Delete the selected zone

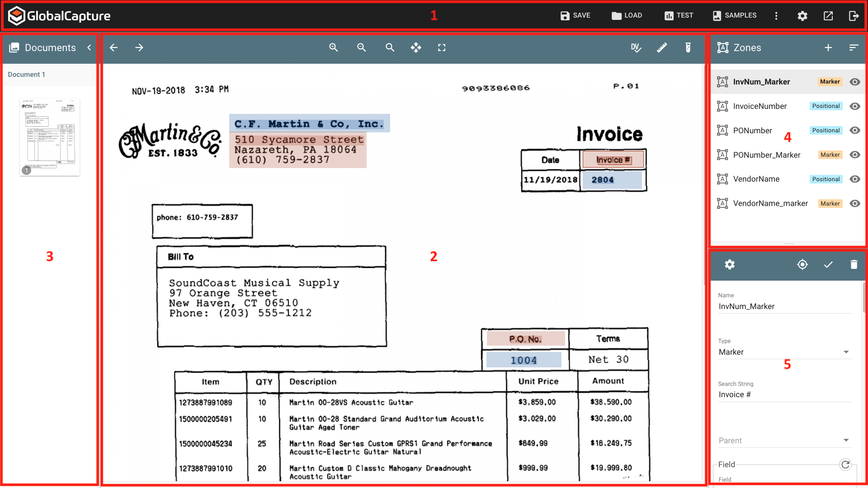(x=854, y=264)
